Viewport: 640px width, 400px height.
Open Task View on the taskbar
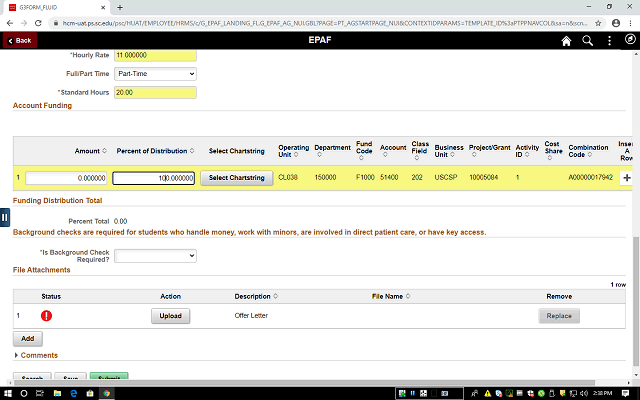(x=40, y=393)
